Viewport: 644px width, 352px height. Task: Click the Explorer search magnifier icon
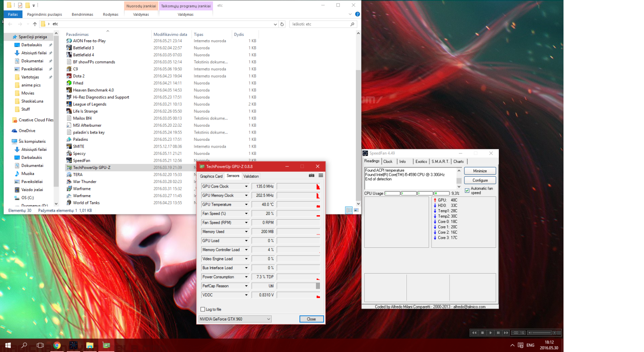[352, 24]
